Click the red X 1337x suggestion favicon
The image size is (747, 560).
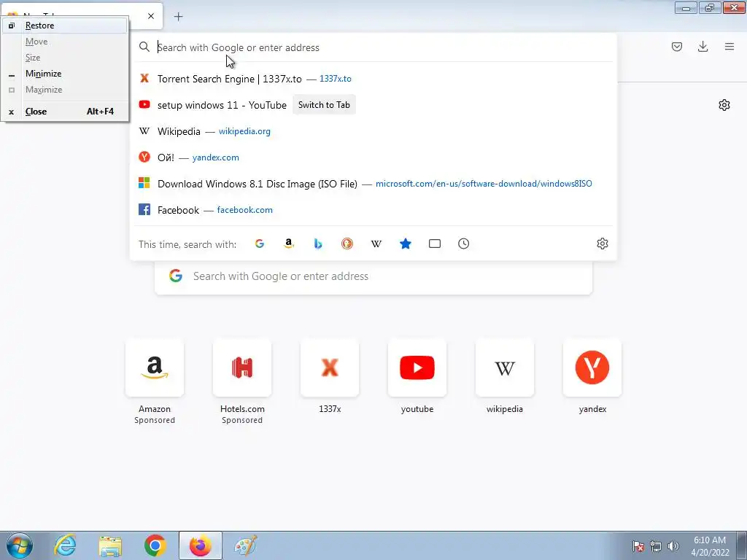point(144,78)
